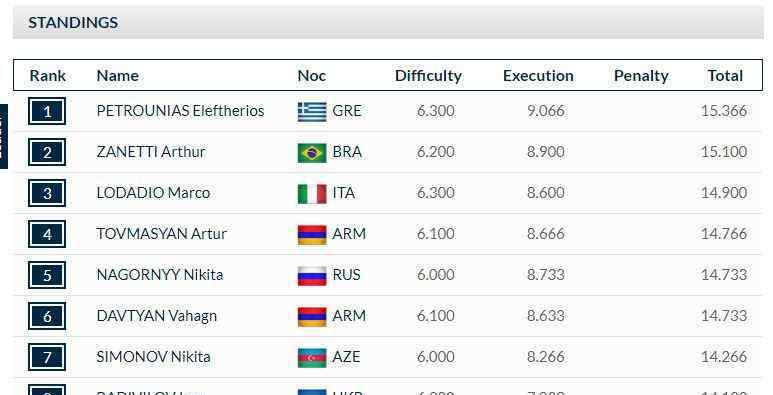
Task: Open PETROUNIAS Eleftherios athlete name
Action: (x=180, y=111)
